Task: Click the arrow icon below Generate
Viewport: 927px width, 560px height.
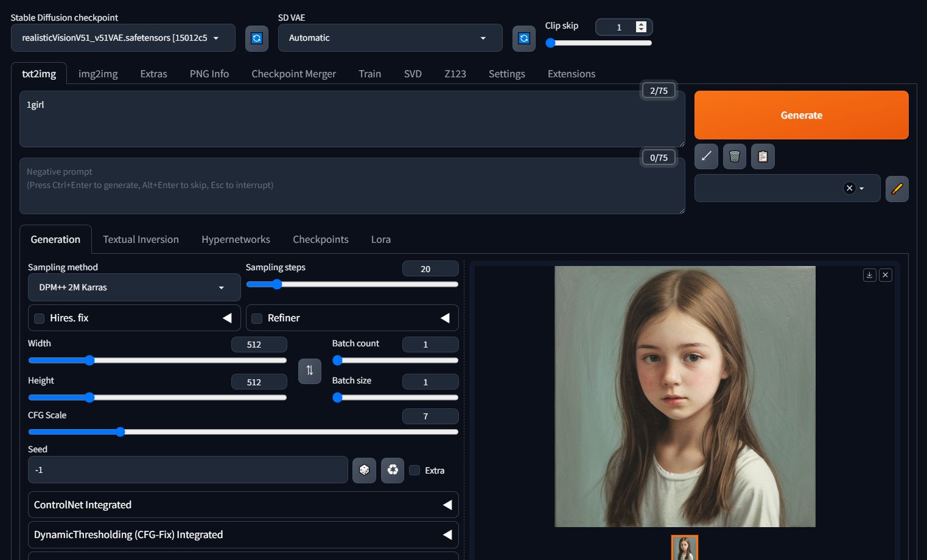Action: (706, 156)
